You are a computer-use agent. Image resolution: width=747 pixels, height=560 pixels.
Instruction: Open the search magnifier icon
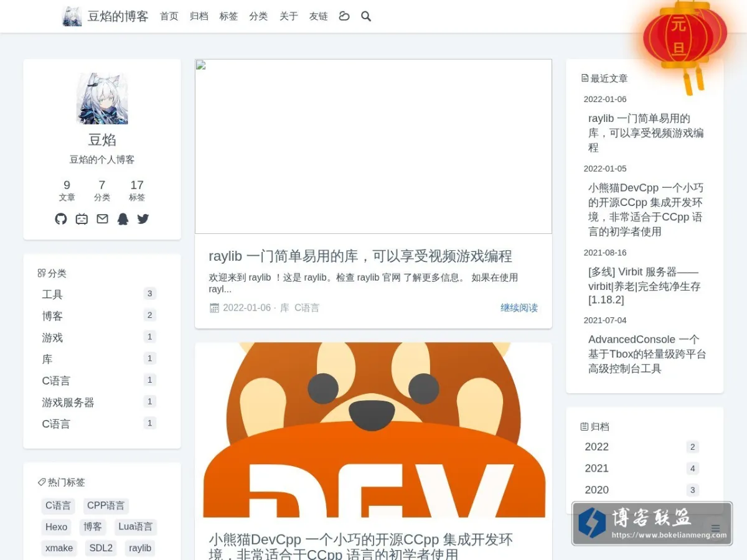(x=366, y=16)
